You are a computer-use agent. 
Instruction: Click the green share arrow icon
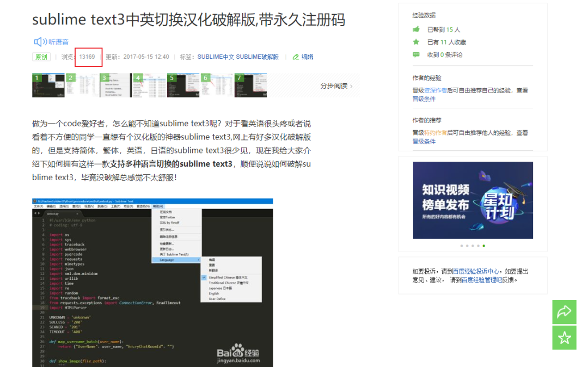pos(564,312)
